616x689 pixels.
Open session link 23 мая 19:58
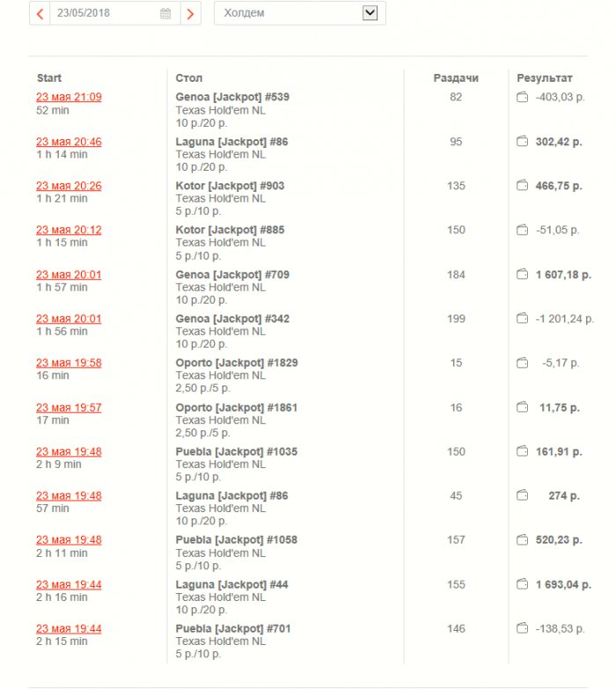[69, 363]
